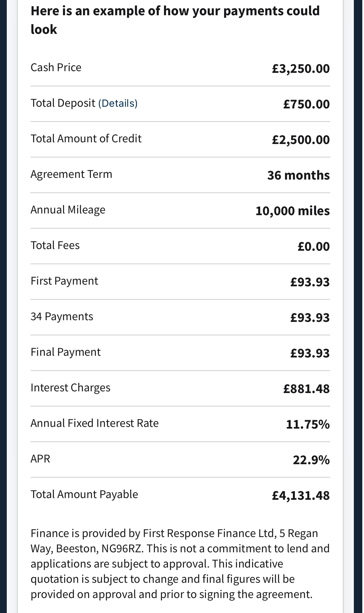364x613 pixels.
Task: Click the £0.00 total fees value
Action: pos(313,246)
